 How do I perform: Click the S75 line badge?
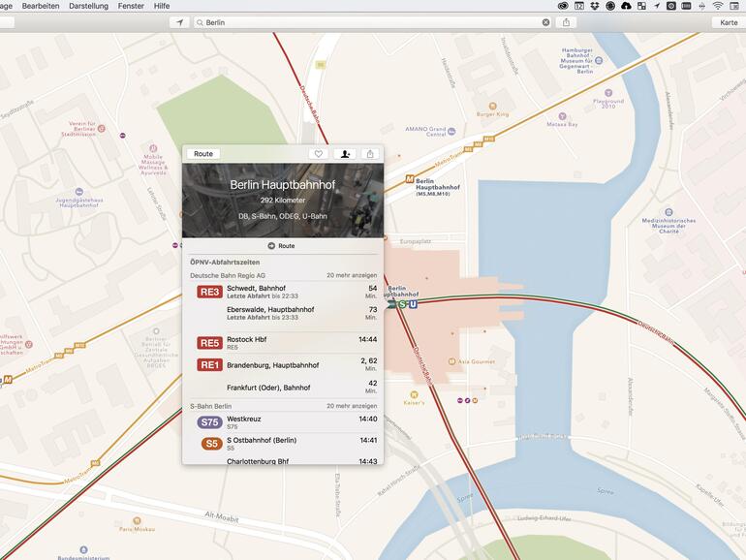210,422
